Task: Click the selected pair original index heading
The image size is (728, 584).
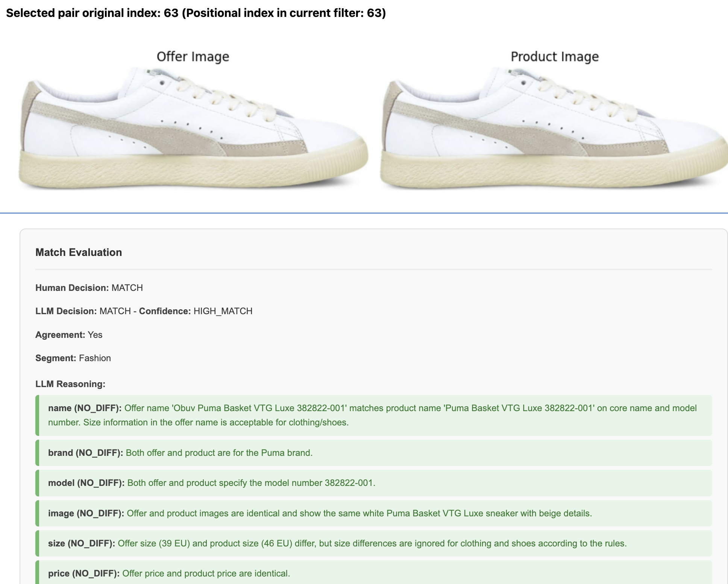Action: (x=196, y=13)
